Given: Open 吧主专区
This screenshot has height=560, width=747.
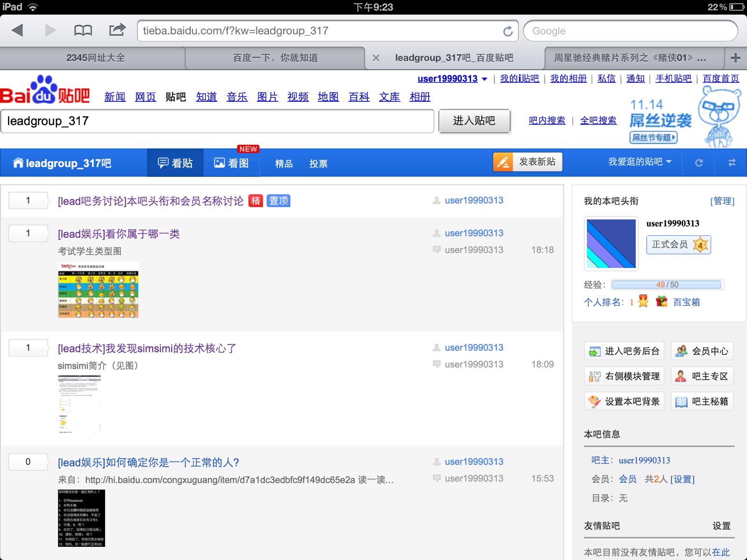Looking at the screenshot, I should pos(702,376).
